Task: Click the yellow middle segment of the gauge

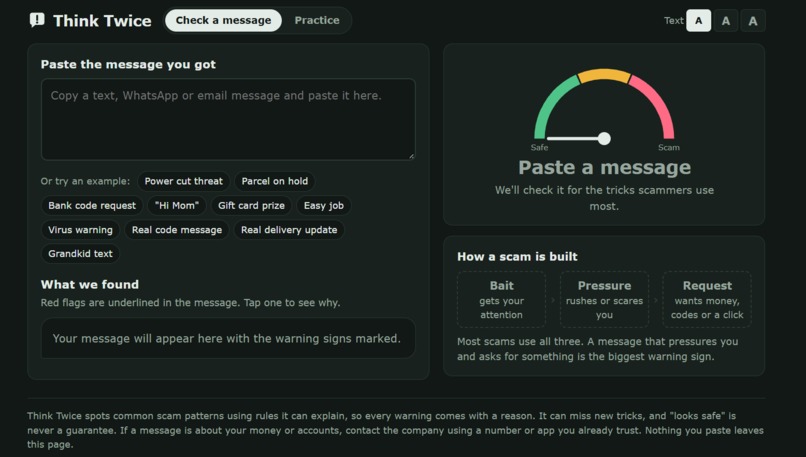Action: click(x=604, y=75)
